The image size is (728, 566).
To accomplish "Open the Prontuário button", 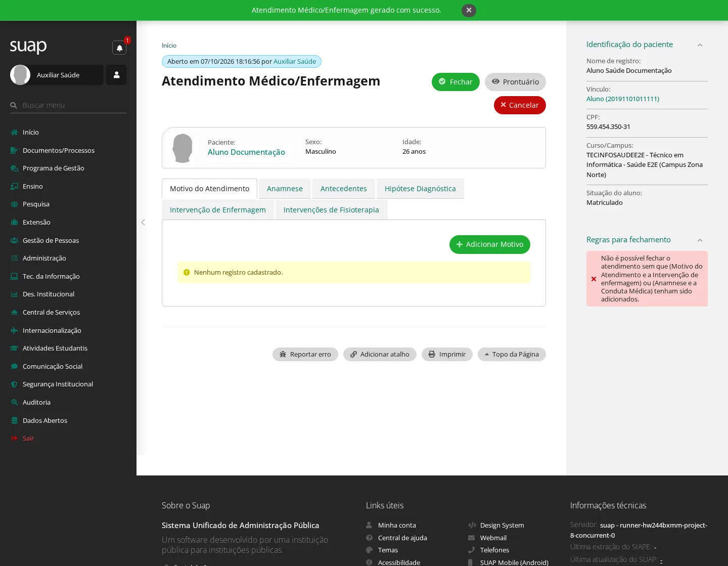I will pos(515,82).
